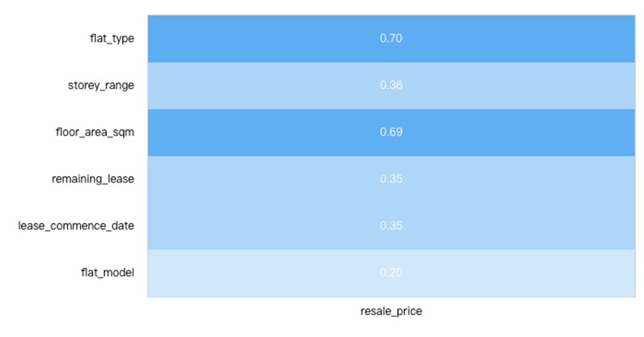The image size is (644, 337).
Task: Select the 0.36 correlation value
Action: (x=391, y=85)
